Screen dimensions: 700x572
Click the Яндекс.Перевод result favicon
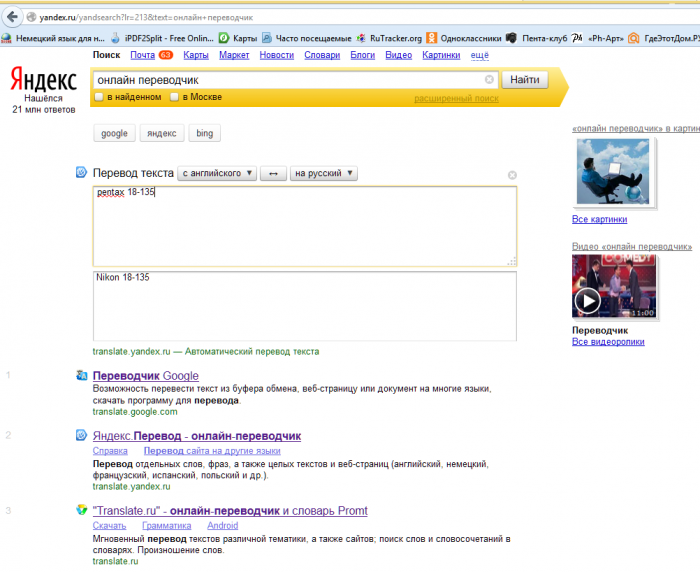81,435
